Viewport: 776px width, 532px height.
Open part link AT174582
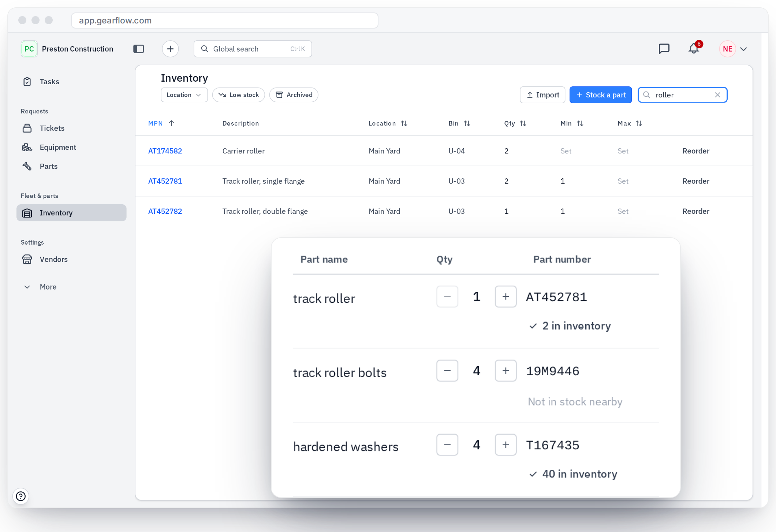[165, 151]
